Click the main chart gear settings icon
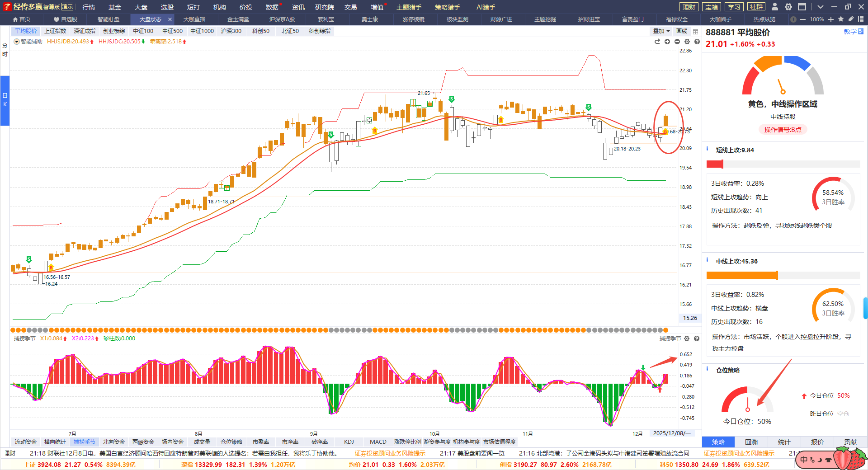Image resolution: width=868 pixels, height=470 pixels. 687,42
